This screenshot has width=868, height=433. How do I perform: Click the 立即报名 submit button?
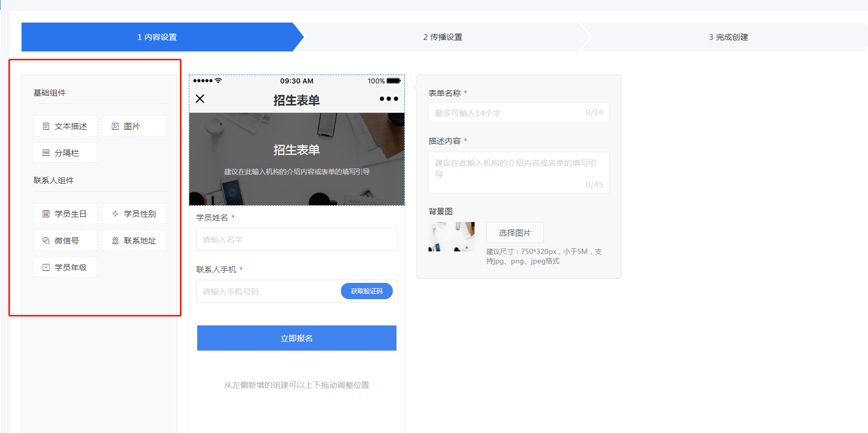pos(297,338)
